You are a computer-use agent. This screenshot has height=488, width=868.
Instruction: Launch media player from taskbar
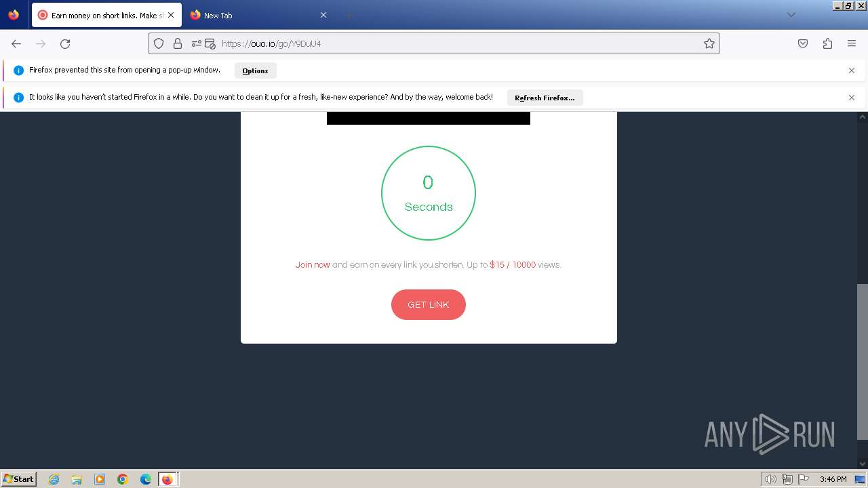click(100, 479)
